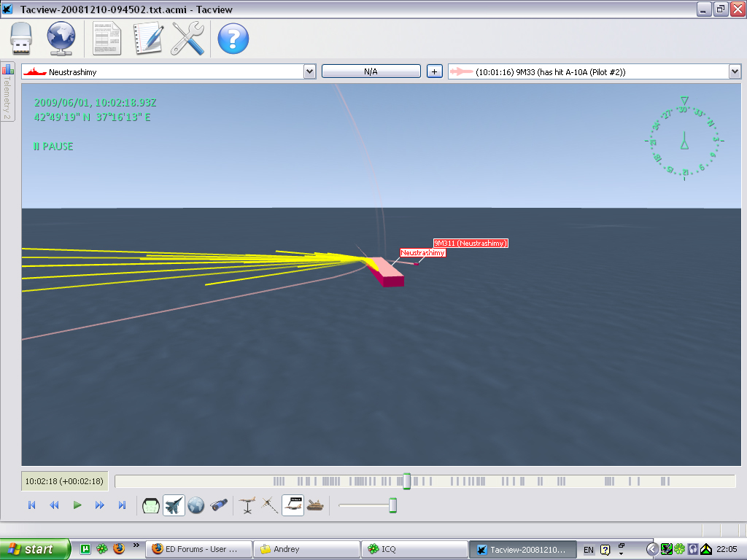The height and width of the screenshot is (560, 747).
Task: Toggle the fighter jet external view
Action: point(174,505)
